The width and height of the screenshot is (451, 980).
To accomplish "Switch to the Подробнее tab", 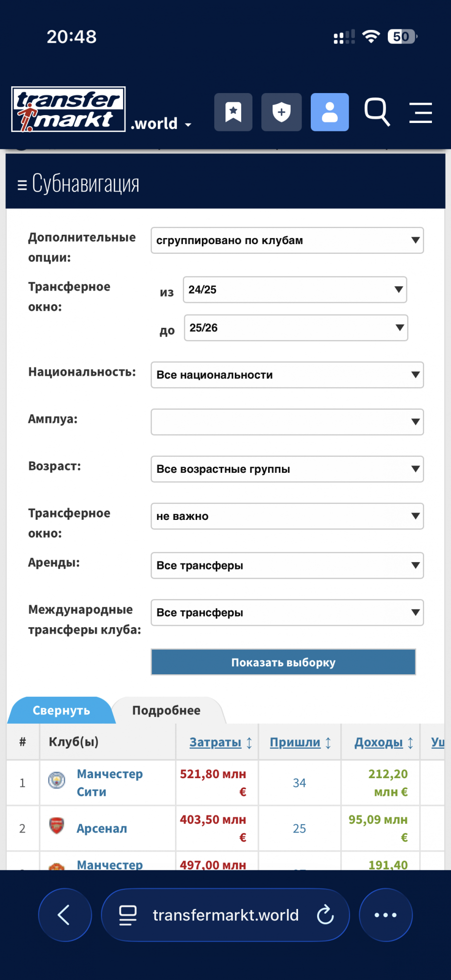I will 166,710.
